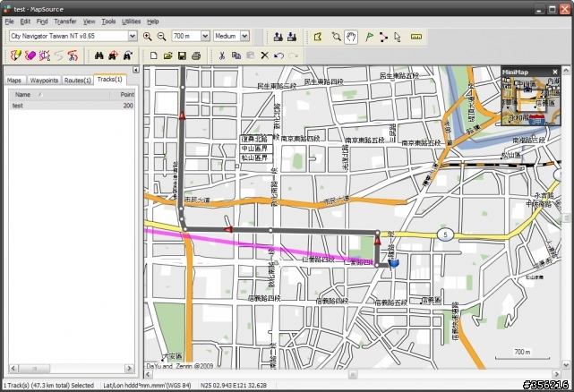Open the Transfer menu
This screenshot has width=574, height=392.
[64, 21]
